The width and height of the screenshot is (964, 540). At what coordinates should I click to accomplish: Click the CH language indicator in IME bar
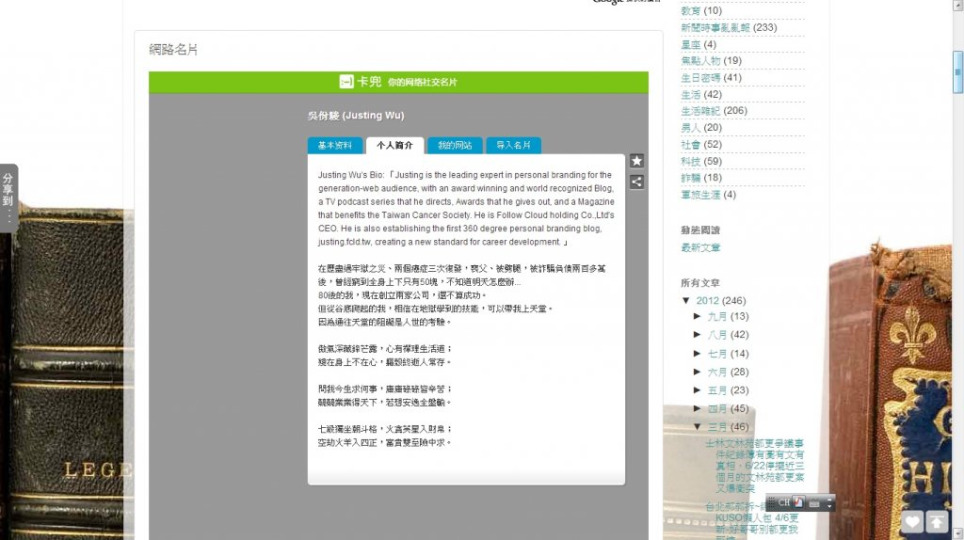[785, 503]
